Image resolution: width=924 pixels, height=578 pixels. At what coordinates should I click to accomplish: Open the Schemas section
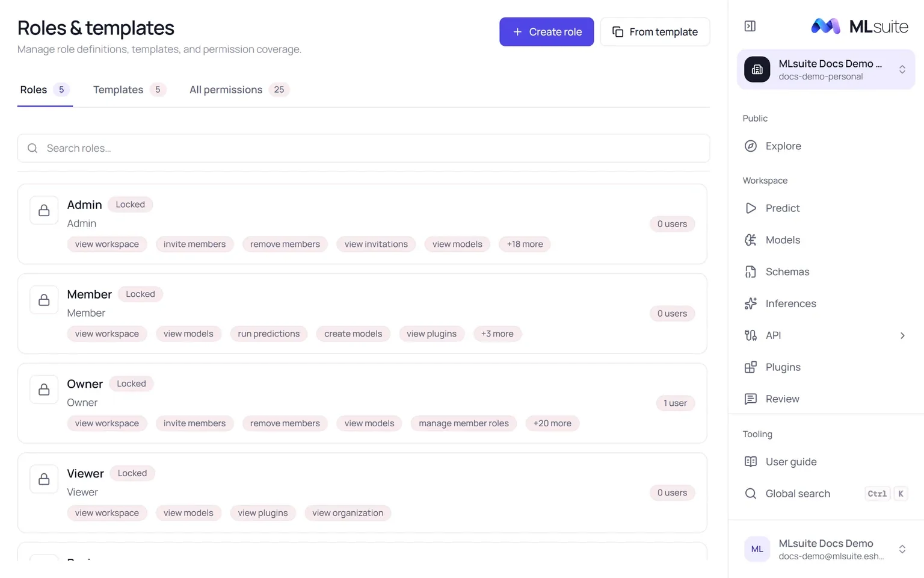point(825,272)
